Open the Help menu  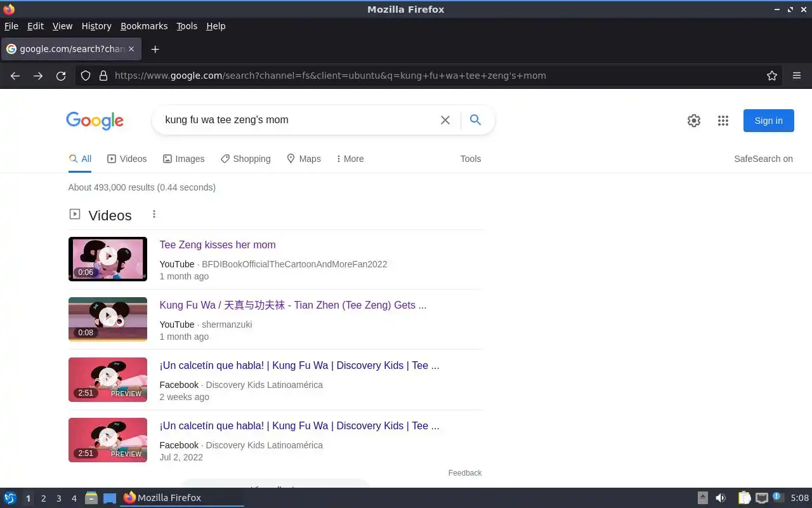pyautogui.click(x=216, y=26)
